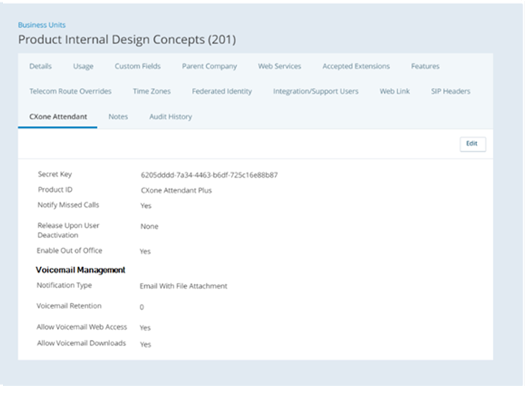Switch to the Features tab
The height and width of the screenshot is (393, 532).
[425, 66]
